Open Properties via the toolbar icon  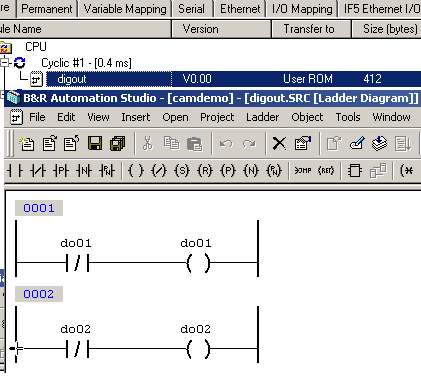click(x=303, y=143)
